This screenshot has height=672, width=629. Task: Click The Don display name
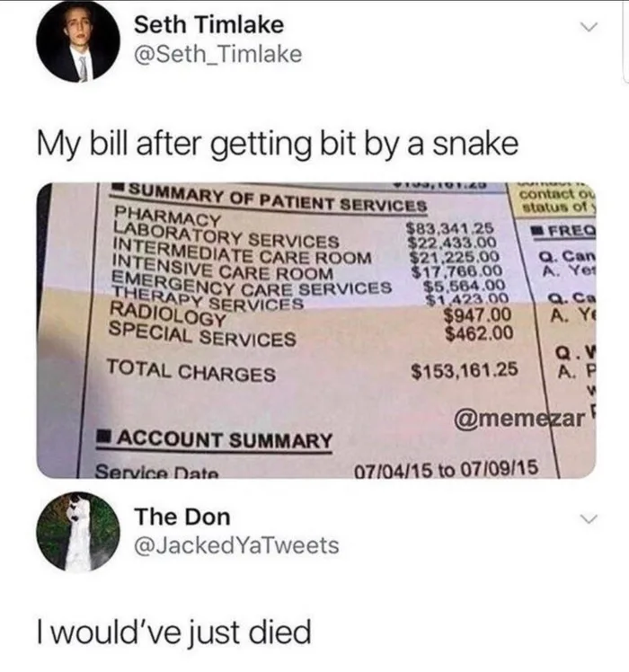click(x=182, y=517)
